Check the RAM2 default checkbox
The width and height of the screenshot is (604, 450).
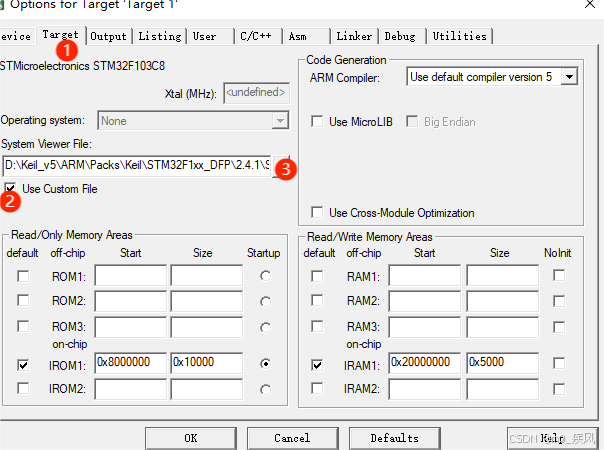click(x=317, y=300)
